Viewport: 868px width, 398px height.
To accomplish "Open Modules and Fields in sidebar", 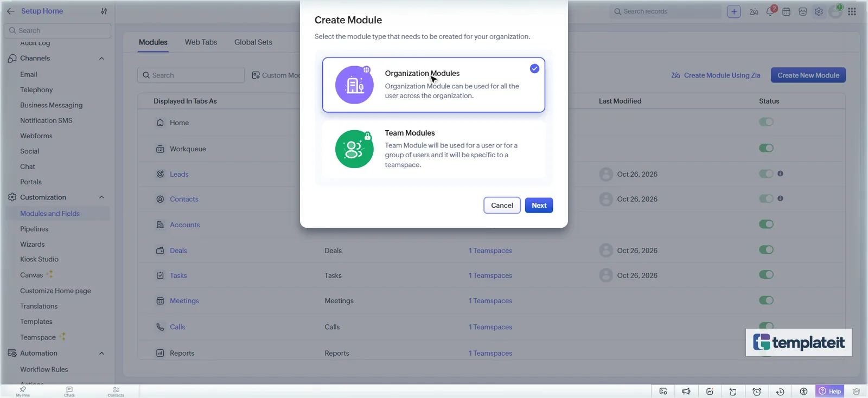I will click(50, 214).
